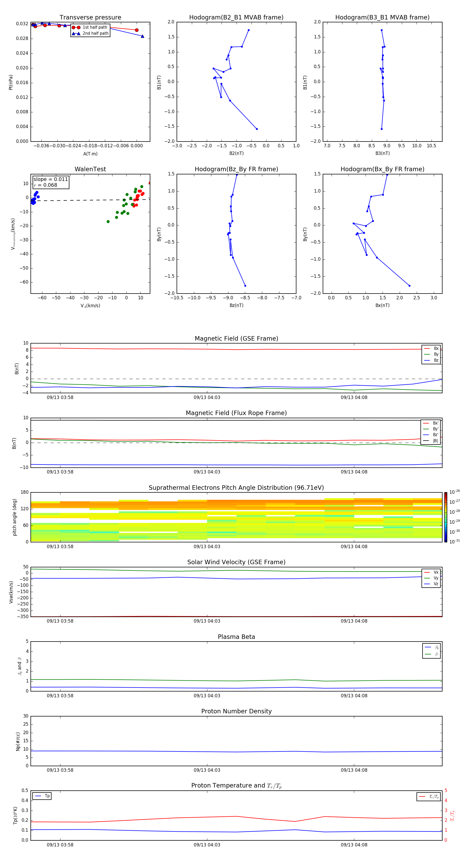The image size is (473, 868).
Task: Click the red Vx line in Solar Wind panel
Action: click(x=236, y=617)
